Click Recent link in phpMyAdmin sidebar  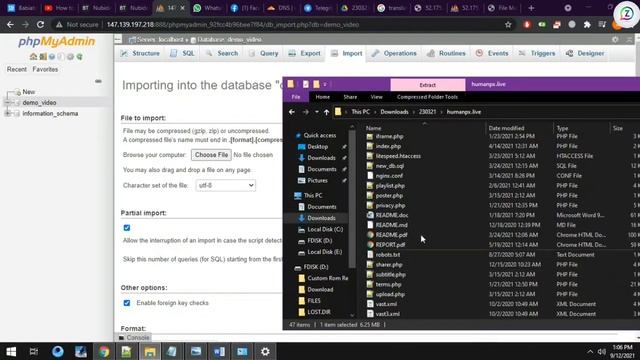coord(17,69)
